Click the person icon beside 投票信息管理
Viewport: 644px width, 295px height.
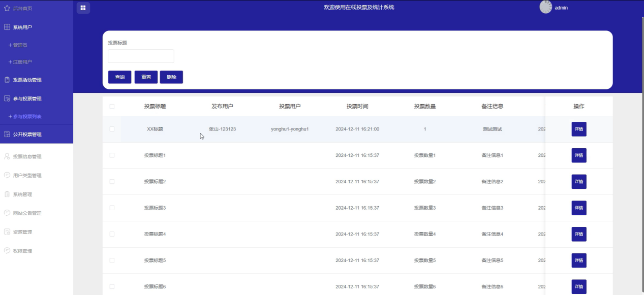7,156
